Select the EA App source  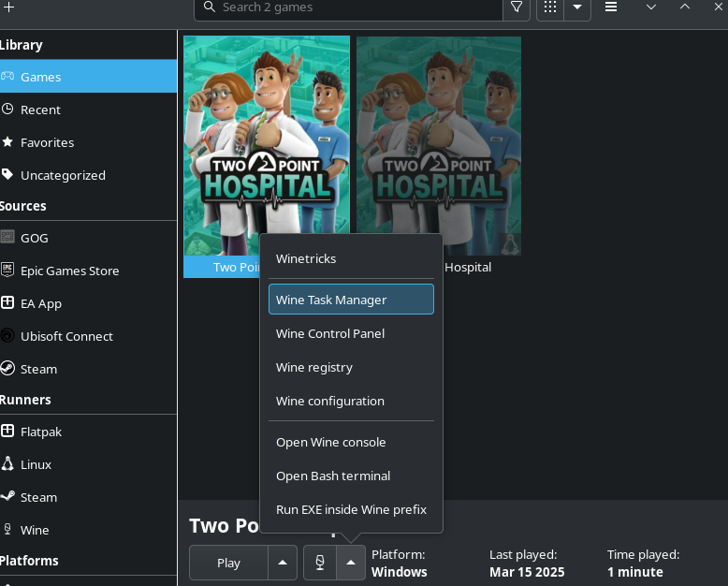88,303
